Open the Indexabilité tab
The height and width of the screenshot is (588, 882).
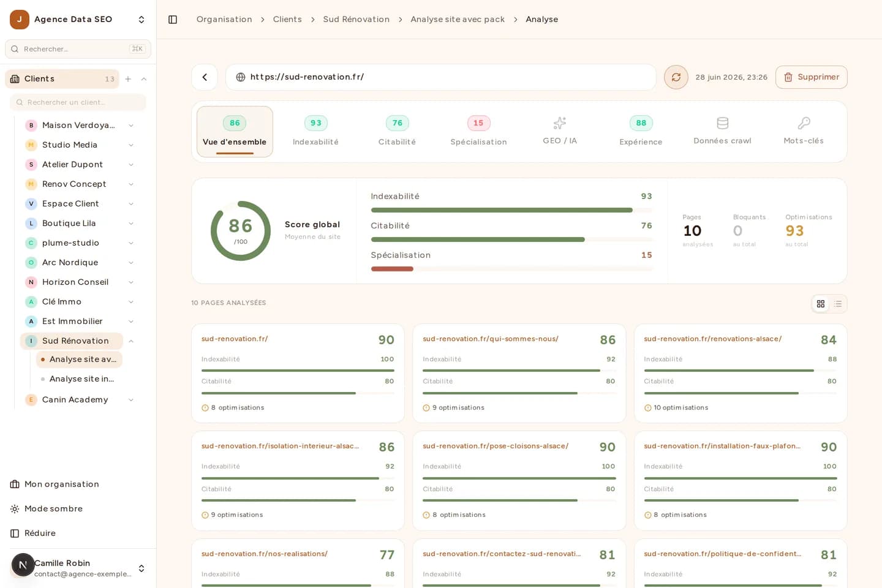[315, 132]
